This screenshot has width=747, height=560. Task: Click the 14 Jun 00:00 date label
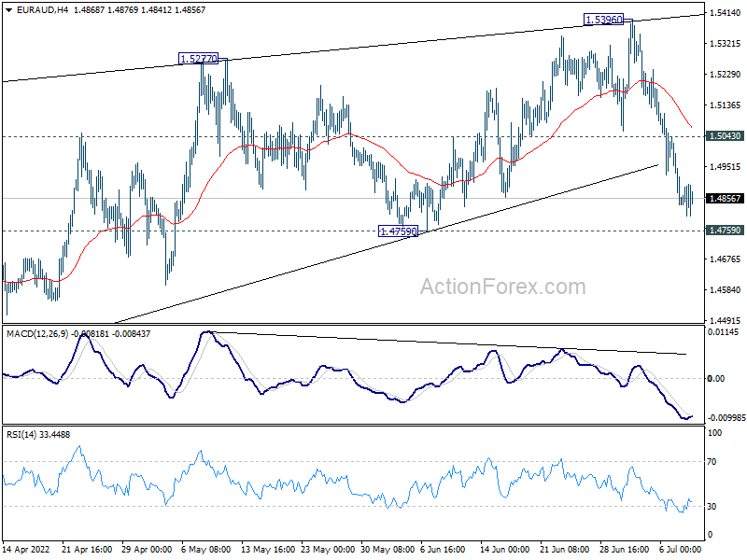(x=504, y=549)
